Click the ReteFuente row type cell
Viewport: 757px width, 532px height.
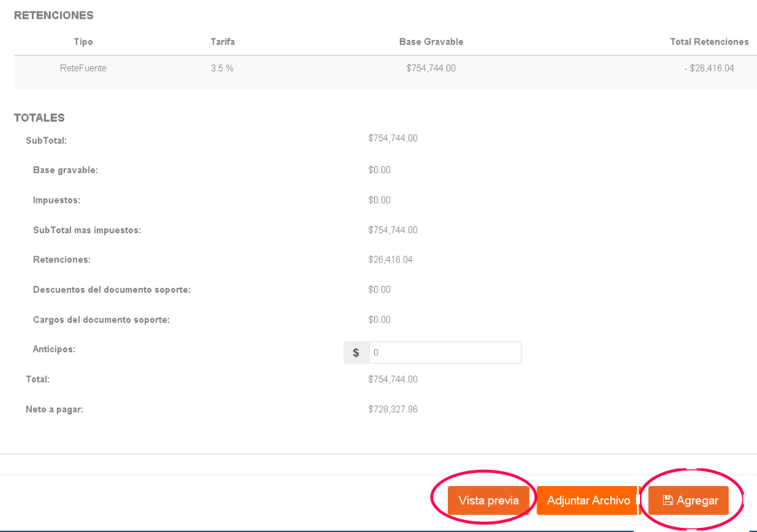point(83,68)
